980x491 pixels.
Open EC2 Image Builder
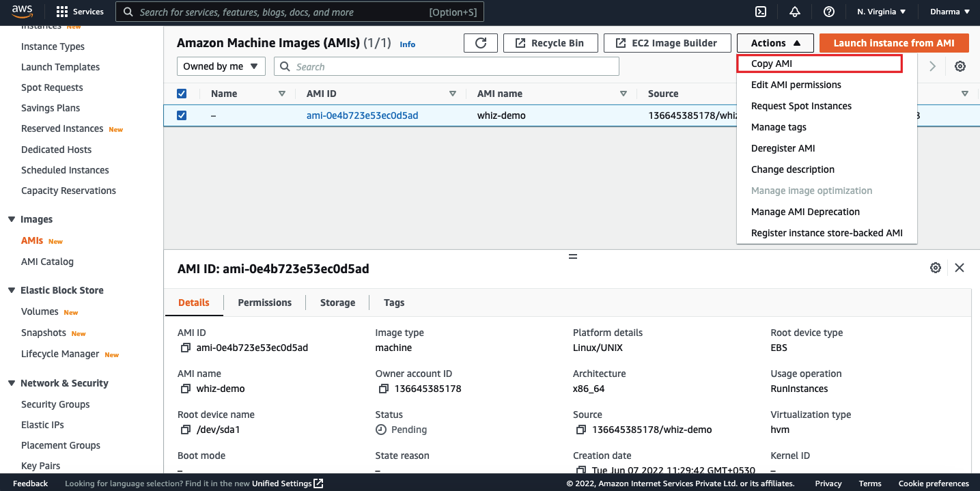point(667,43)
